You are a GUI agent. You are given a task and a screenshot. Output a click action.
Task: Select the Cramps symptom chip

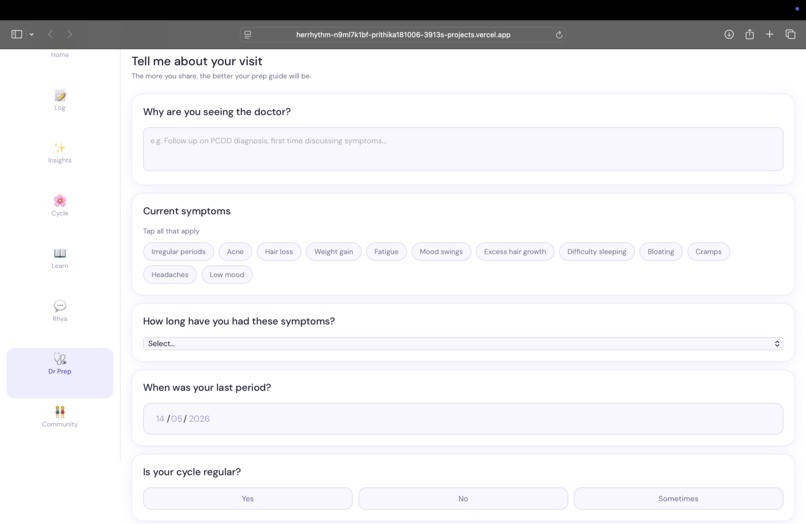(x=708, y=251)
